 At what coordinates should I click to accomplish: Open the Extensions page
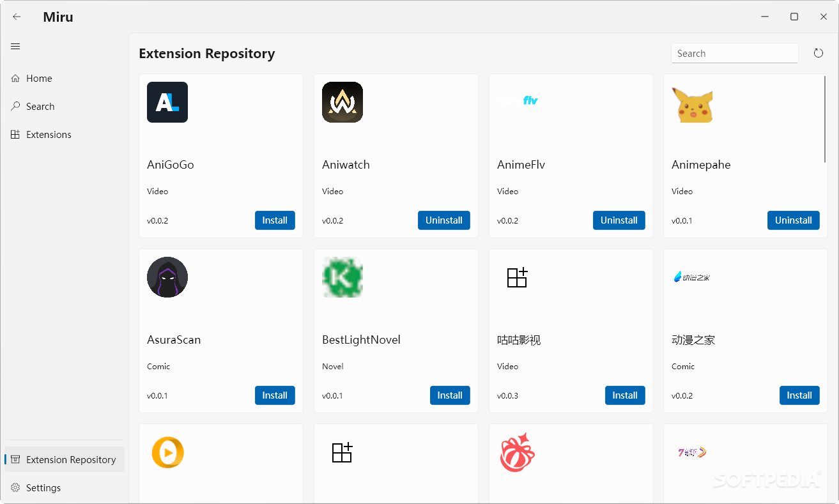(x=65, y=135)
